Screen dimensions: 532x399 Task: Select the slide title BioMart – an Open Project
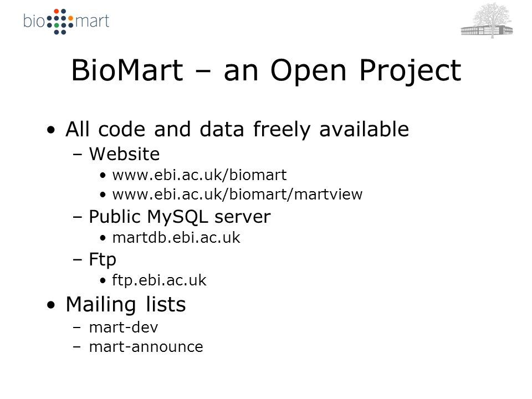click(267, 70)
